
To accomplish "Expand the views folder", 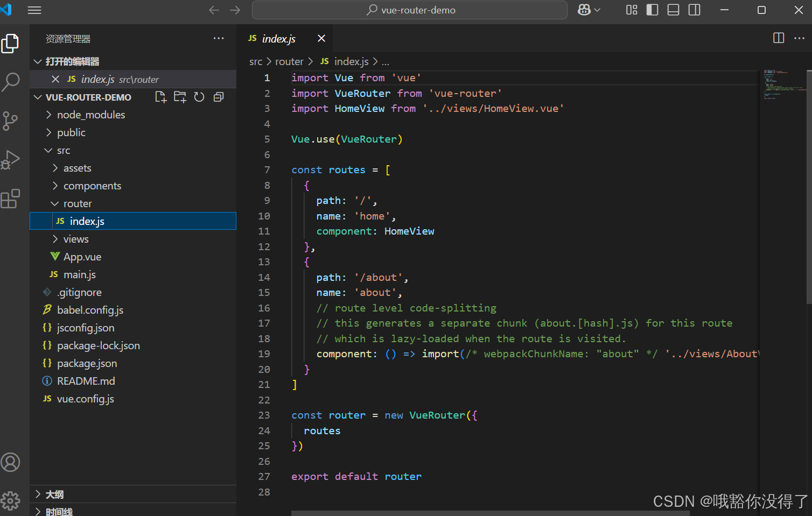I will (76, 239).
